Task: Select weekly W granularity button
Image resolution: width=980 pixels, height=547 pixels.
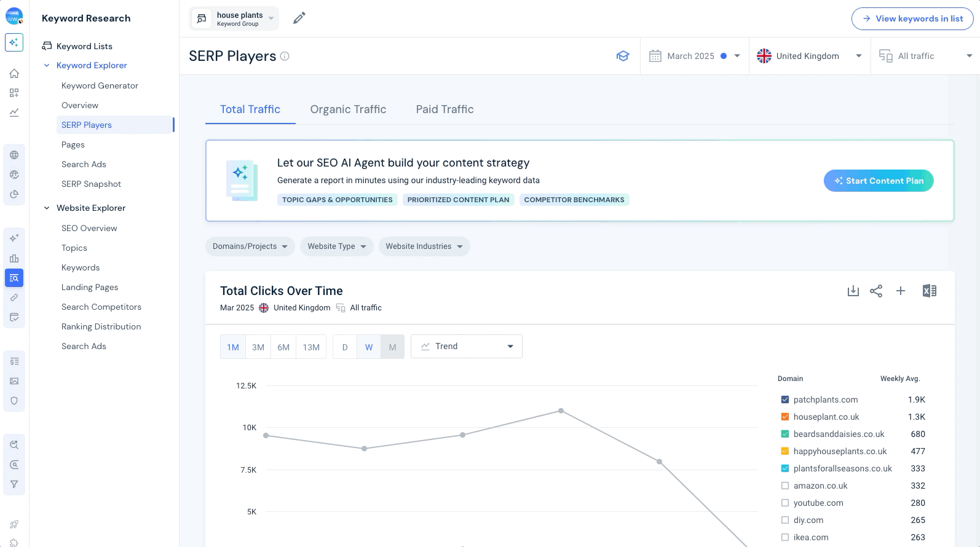Action: pos(369,347)
